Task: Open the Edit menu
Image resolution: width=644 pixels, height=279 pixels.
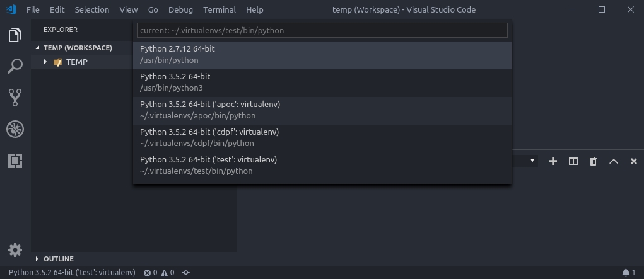Action: coord(57,9)
